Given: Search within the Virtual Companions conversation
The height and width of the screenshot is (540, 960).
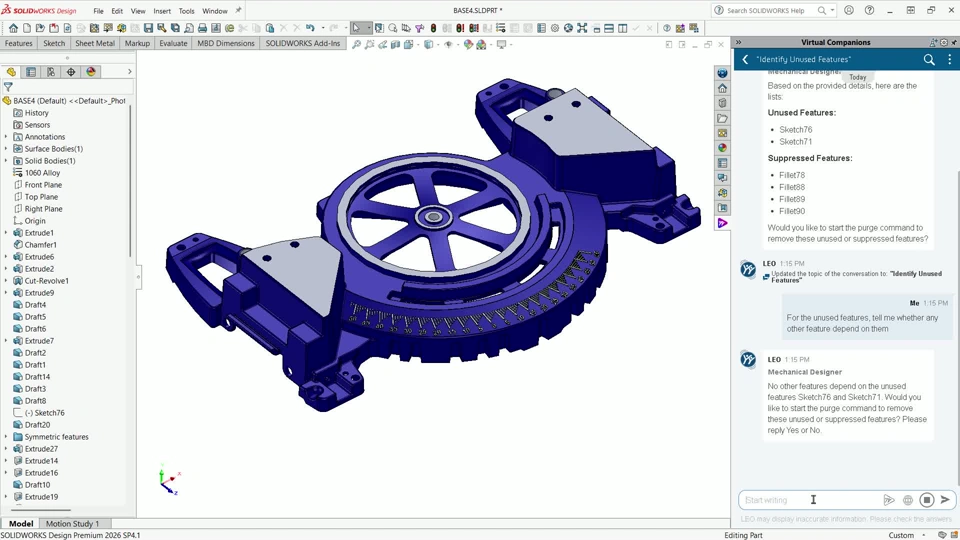Looking at the screenshot, I should 929,59.
